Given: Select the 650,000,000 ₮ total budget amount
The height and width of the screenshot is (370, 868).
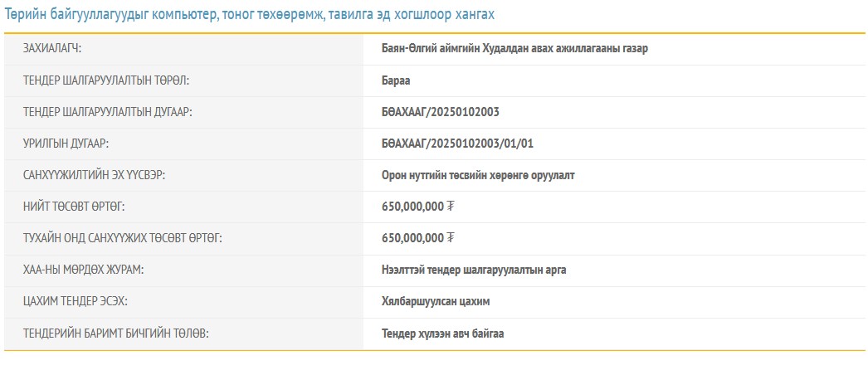Looking at the screenshot, I should pos(418,207).
